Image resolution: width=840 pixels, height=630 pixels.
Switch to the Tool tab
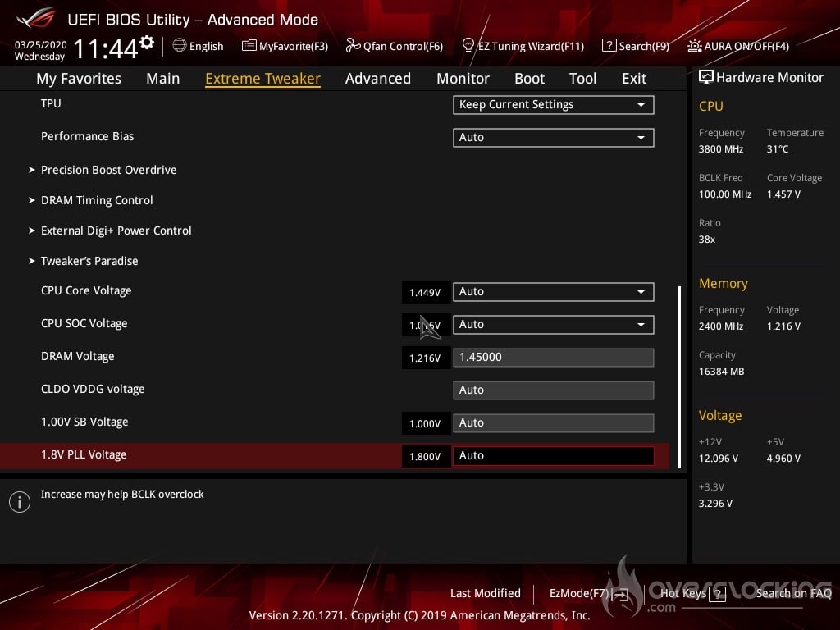point(583,79)
